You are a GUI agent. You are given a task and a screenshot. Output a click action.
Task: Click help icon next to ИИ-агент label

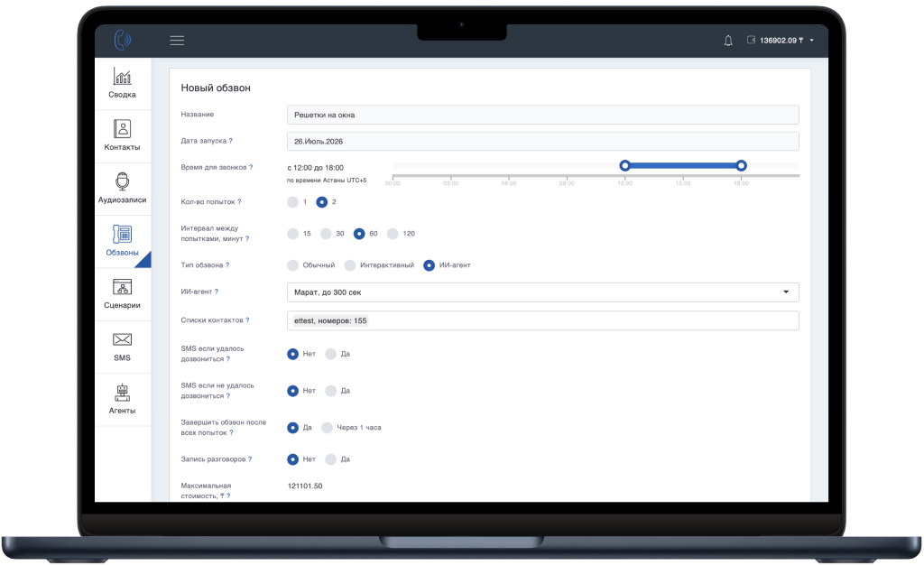[217, 292]
